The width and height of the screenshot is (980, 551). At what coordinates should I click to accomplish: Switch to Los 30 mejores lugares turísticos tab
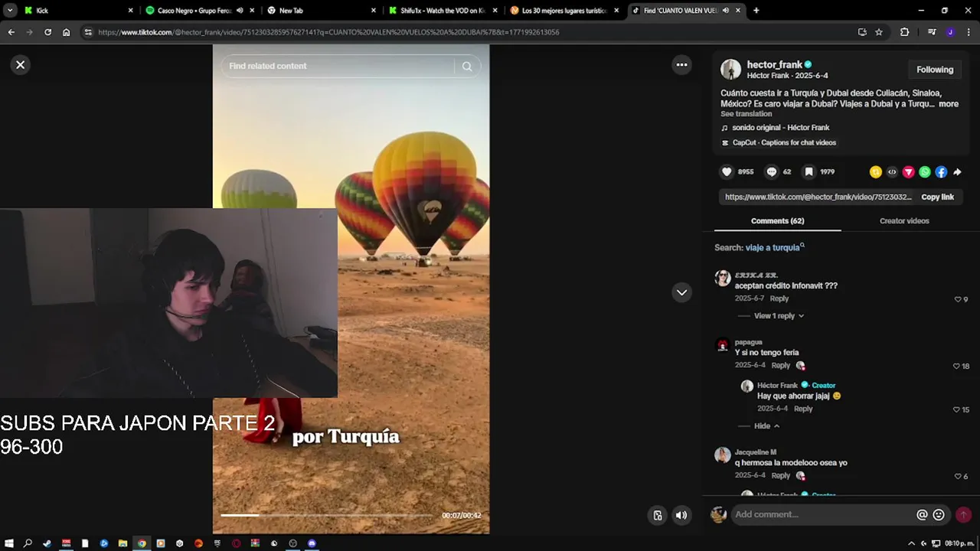(x=563, y=11)
